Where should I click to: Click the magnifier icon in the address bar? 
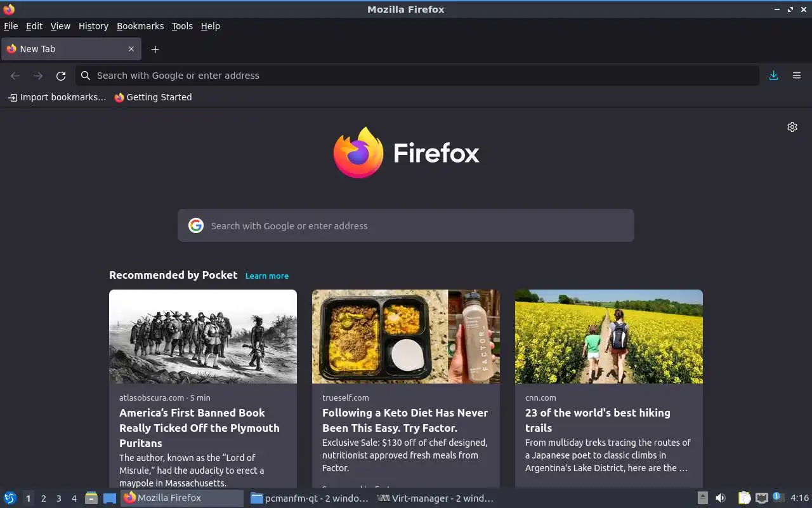[x=86, y=76]
